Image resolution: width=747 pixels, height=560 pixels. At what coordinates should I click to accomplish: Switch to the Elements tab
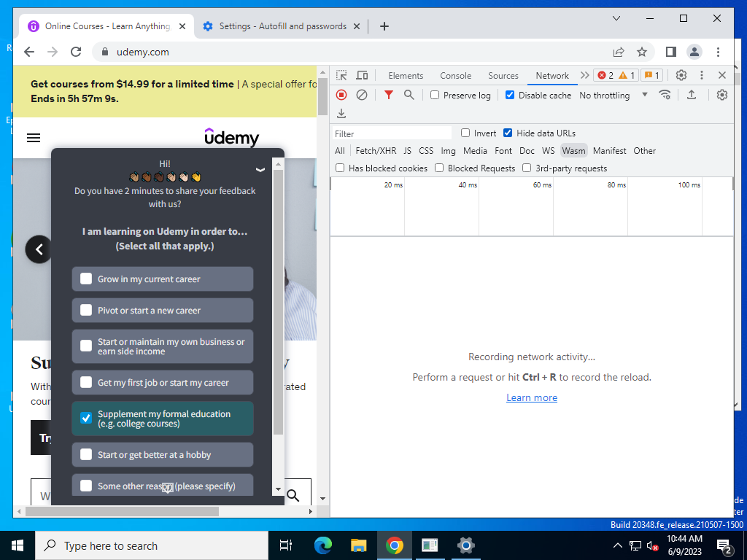(406, 76)
